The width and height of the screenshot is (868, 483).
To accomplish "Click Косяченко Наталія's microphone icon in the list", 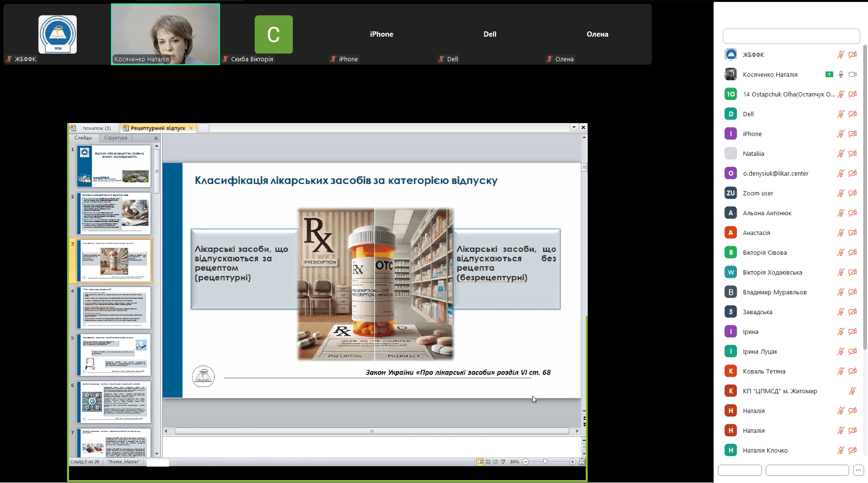I will pos(841,74).
